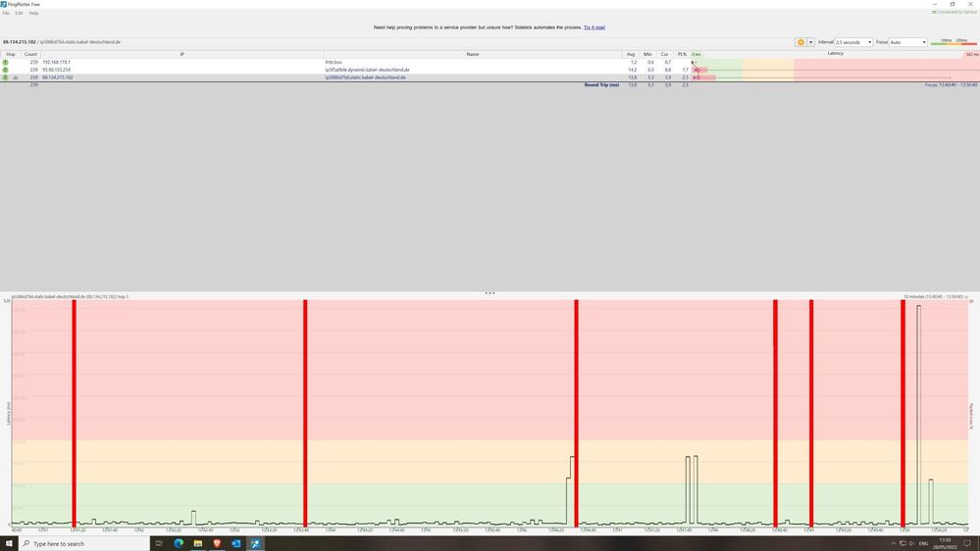Open Microsoft Edge from the taskbar
Screen dimensions: 980x551
pos(179,543)
